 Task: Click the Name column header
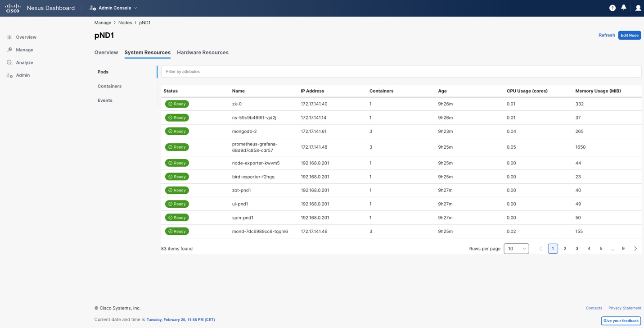(x=239, y=91)
